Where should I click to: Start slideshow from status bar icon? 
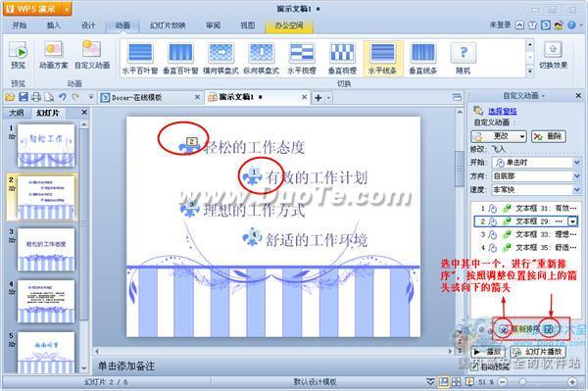point(469,382)
